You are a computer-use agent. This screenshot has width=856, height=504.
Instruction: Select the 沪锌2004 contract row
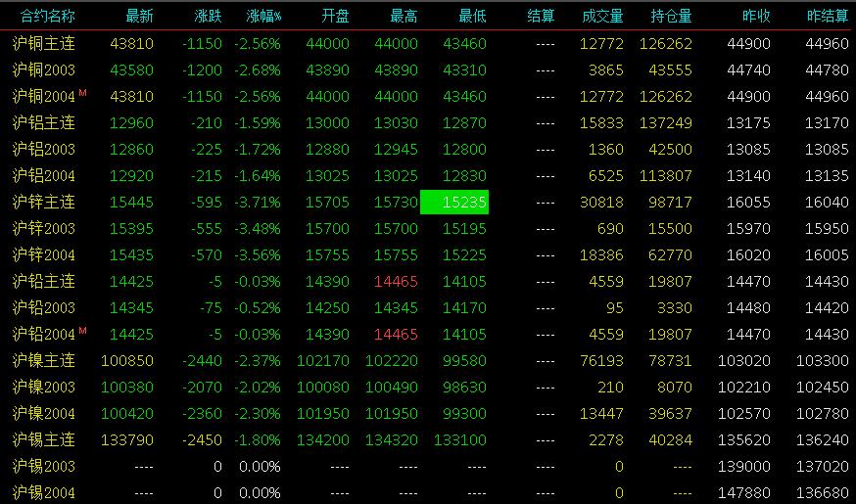[x=428, y=254]
